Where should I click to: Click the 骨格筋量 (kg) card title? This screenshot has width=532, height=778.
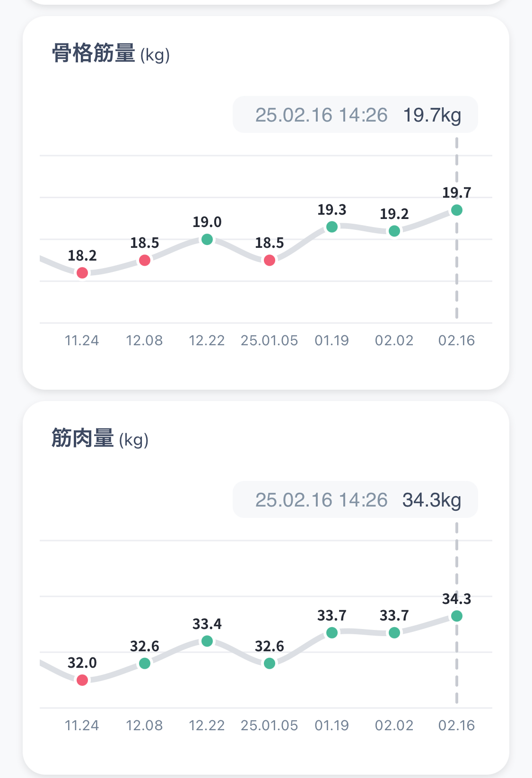click(111, 53)
